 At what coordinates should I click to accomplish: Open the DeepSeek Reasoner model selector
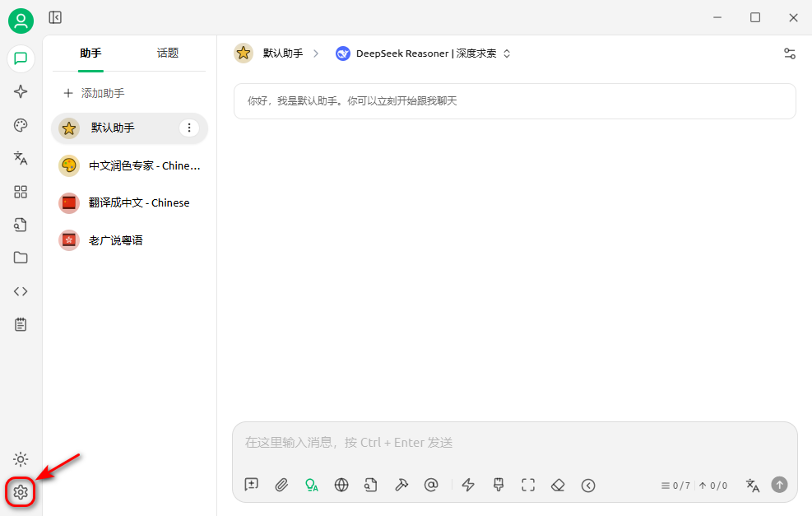click(423, 53)
